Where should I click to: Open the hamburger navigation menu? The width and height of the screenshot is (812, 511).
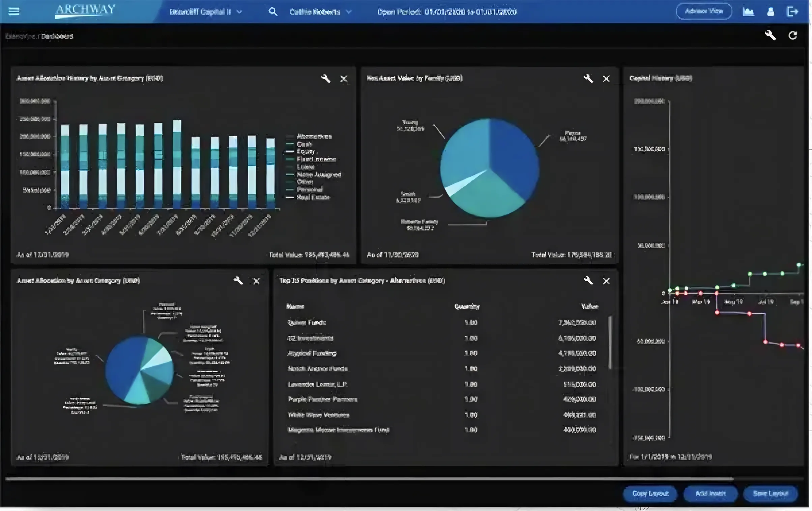[x=14, y=11]
